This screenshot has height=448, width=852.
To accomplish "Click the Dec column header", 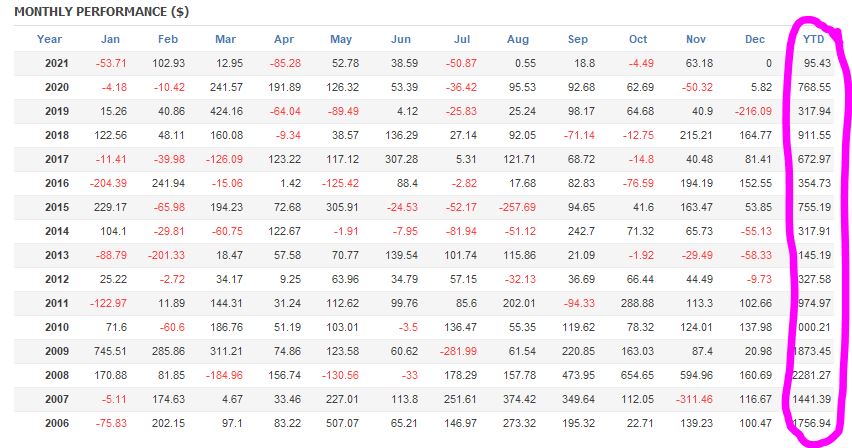I will coord(755,39).
